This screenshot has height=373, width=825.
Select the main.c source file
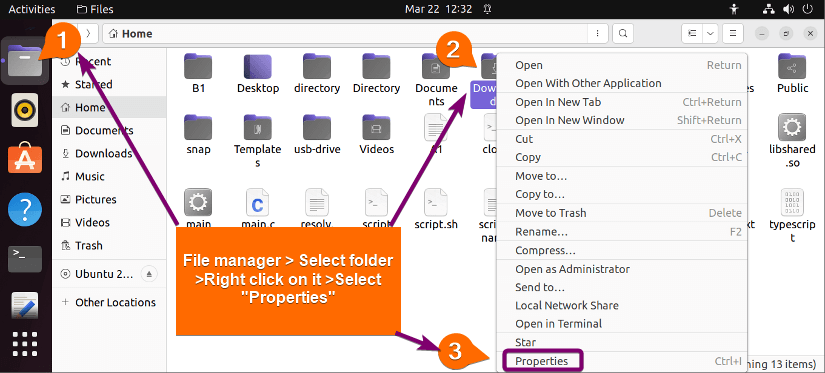pos(258,209)
